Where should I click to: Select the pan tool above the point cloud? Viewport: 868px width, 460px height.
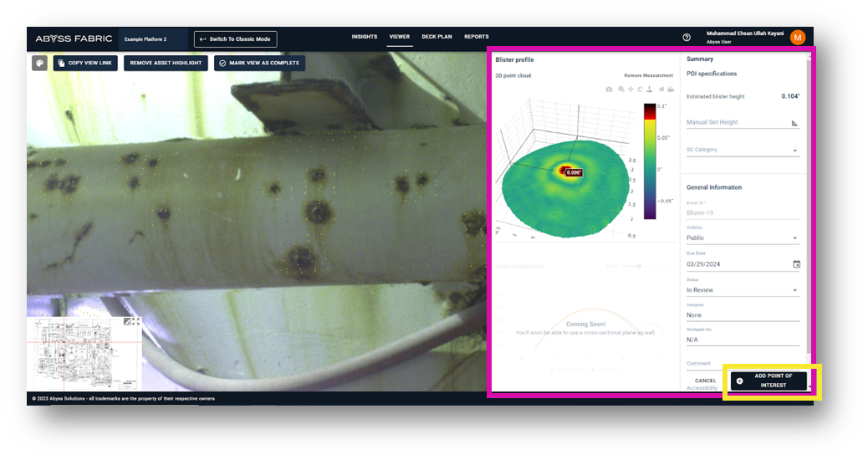pos(631,89)
